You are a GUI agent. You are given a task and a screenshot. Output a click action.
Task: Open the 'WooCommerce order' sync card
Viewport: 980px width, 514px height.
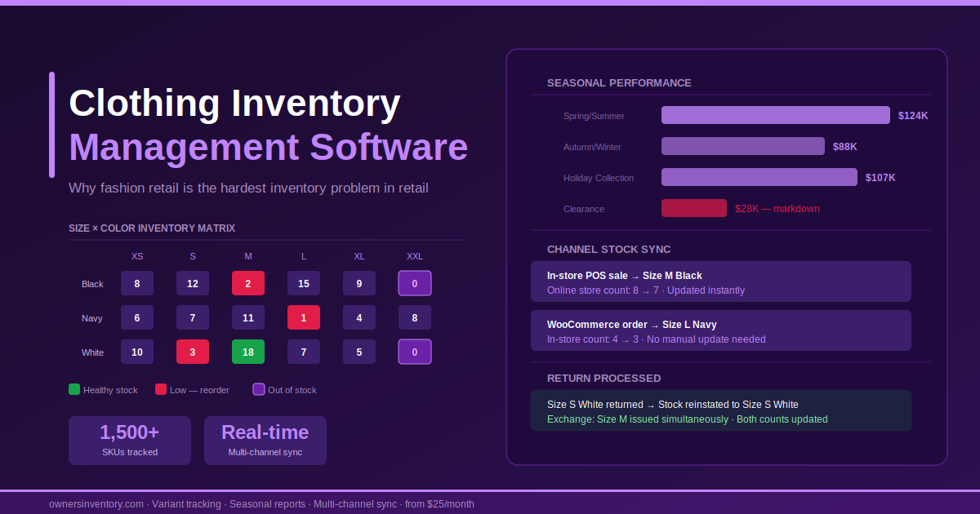[721, 330]
